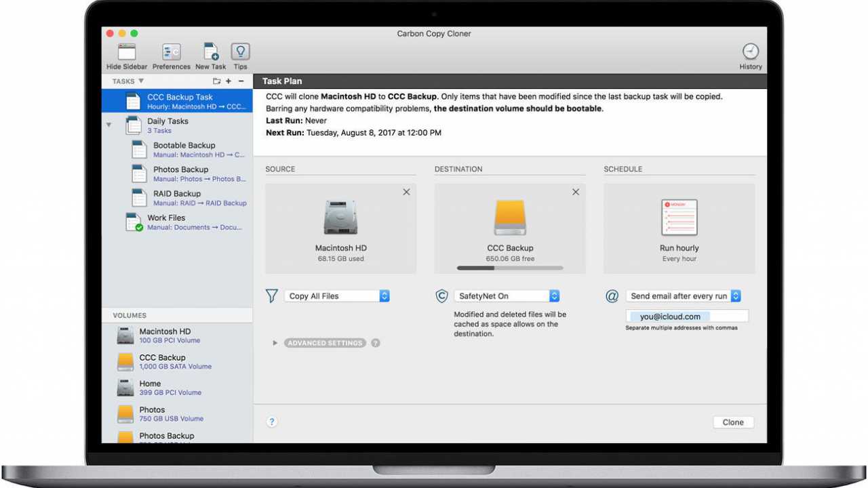The width and height of the screenshot is (868, 488).
Task: Expand the Advanced Settings disclosure triangle
Action: point(275,343)
